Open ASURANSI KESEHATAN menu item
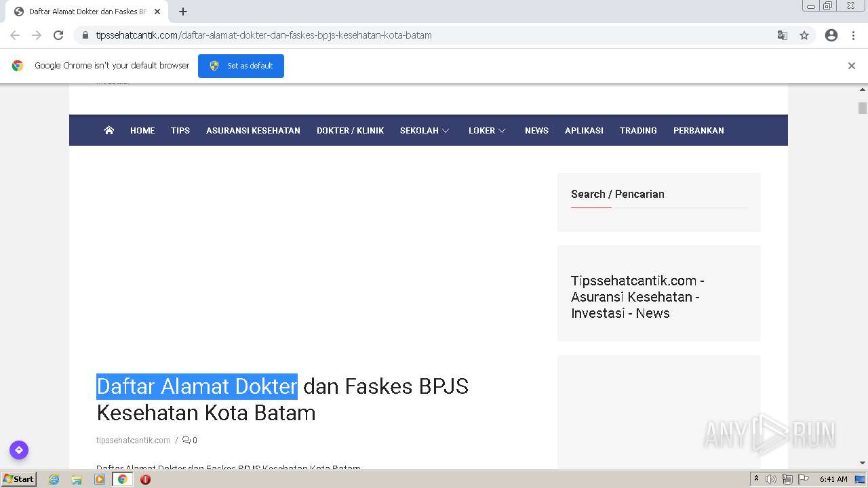Viewport: 868px width, 488px height. pyautogui.click(x=253, y=130)
